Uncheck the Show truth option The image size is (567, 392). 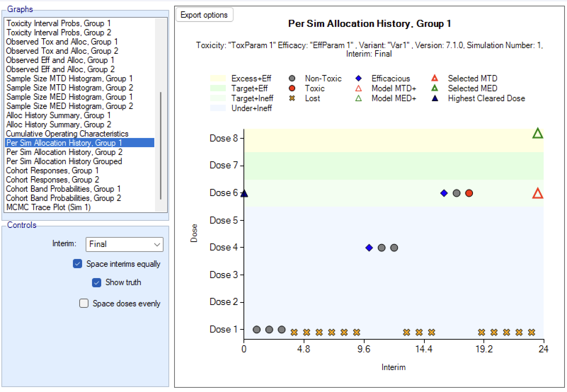[x=96, y=282]
